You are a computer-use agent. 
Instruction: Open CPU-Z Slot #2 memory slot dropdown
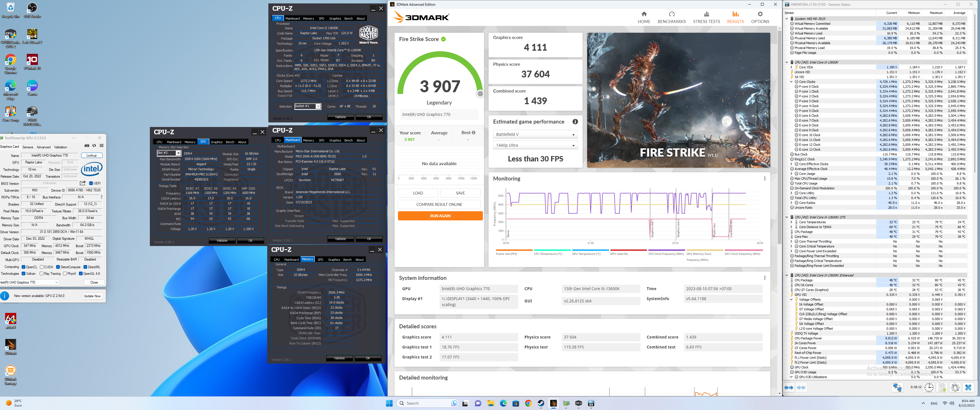[x=169, y=153]
